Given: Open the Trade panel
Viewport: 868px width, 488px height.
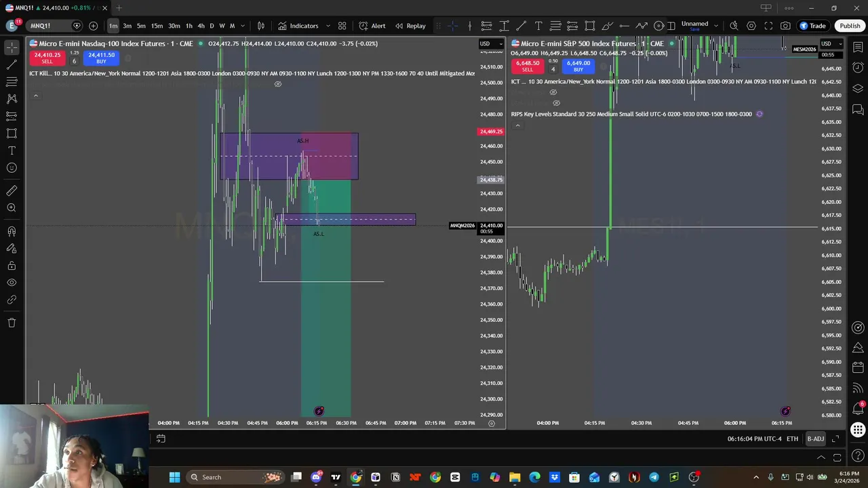Looking at the screenshot, I should 813,26.
